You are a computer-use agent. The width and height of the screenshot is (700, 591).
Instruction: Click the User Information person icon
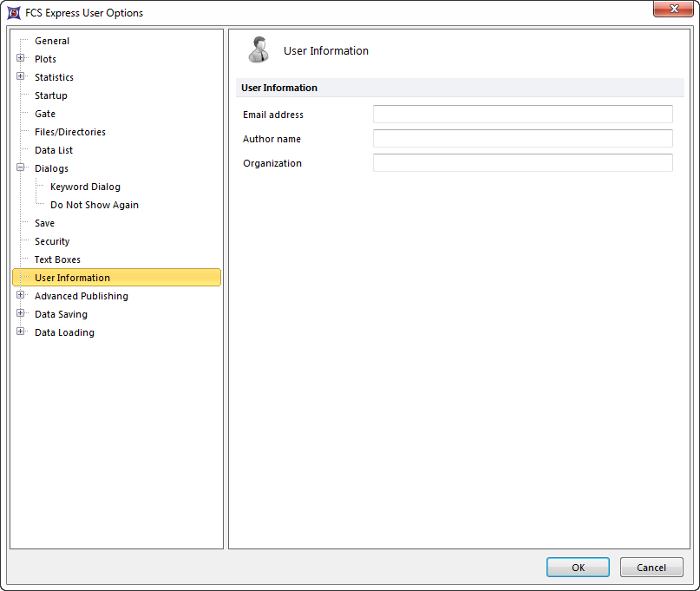(258, 50)
